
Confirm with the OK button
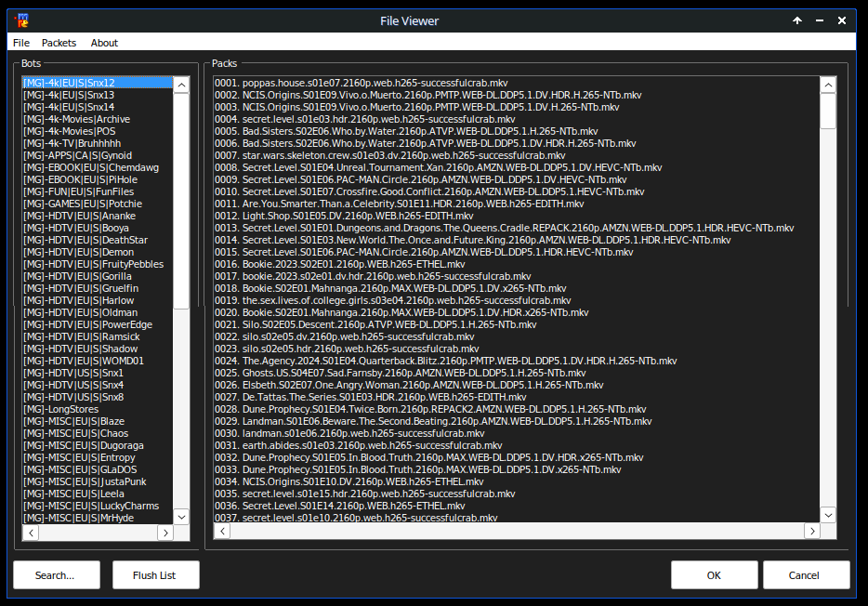[x=714, y=575]
